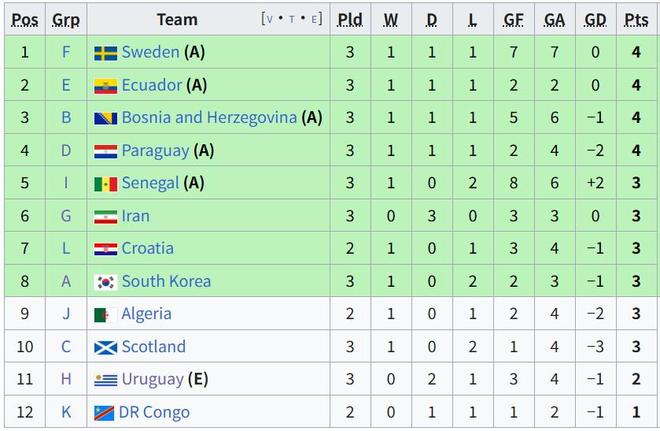Image resolution: width=660 pixels, height=431 pixels.
Task: Follow the Algeria team link
Action: (146, 314)
